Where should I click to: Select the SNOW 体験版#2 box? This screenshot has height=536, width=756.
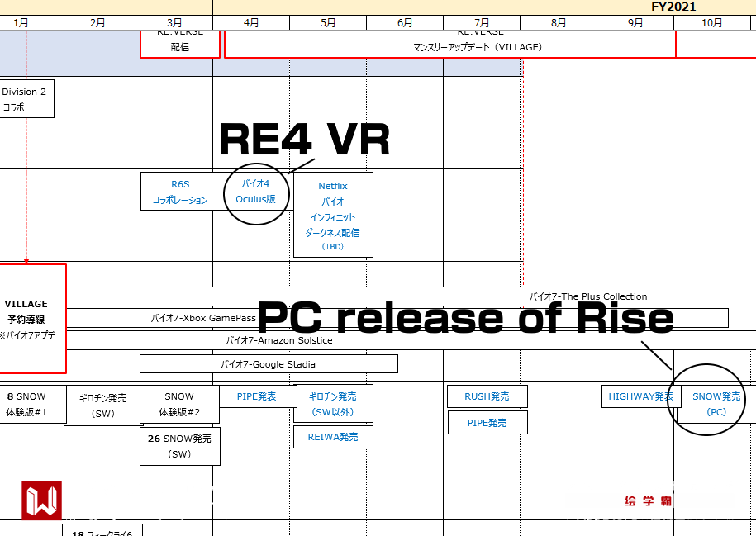tap(179, 404)
